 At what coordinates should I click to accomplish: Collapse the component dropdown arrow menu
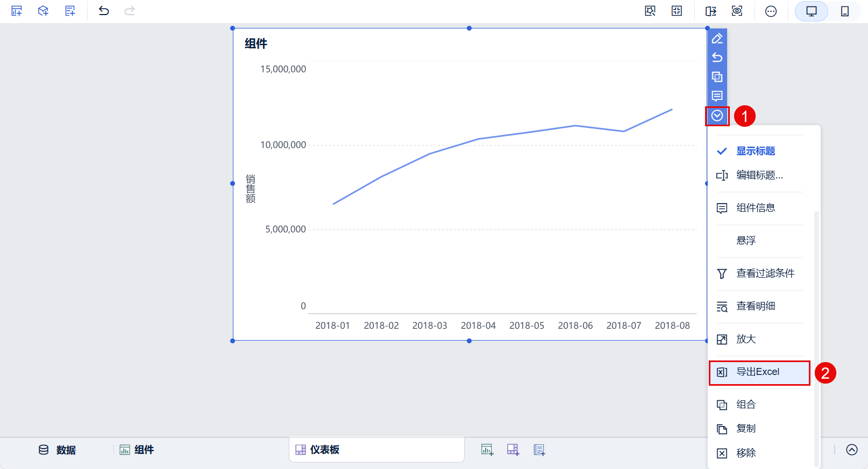(x=717, y=116)
